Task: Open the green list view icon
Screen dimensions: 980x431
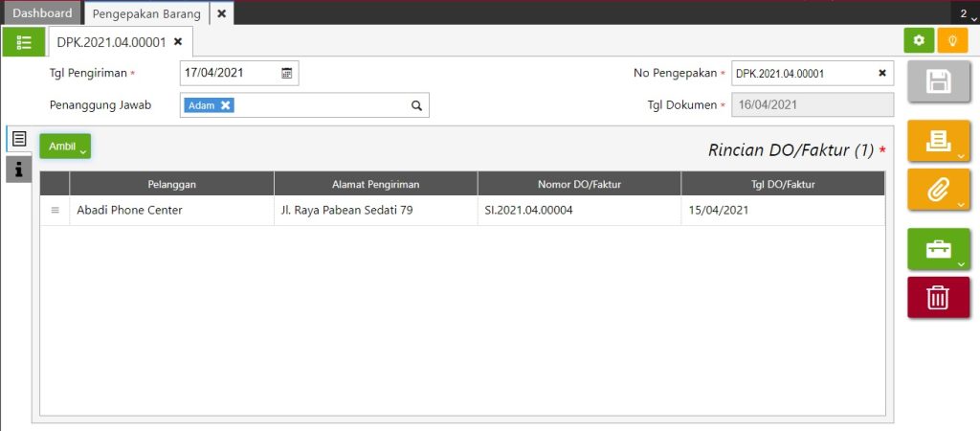Action: (24, 42)
